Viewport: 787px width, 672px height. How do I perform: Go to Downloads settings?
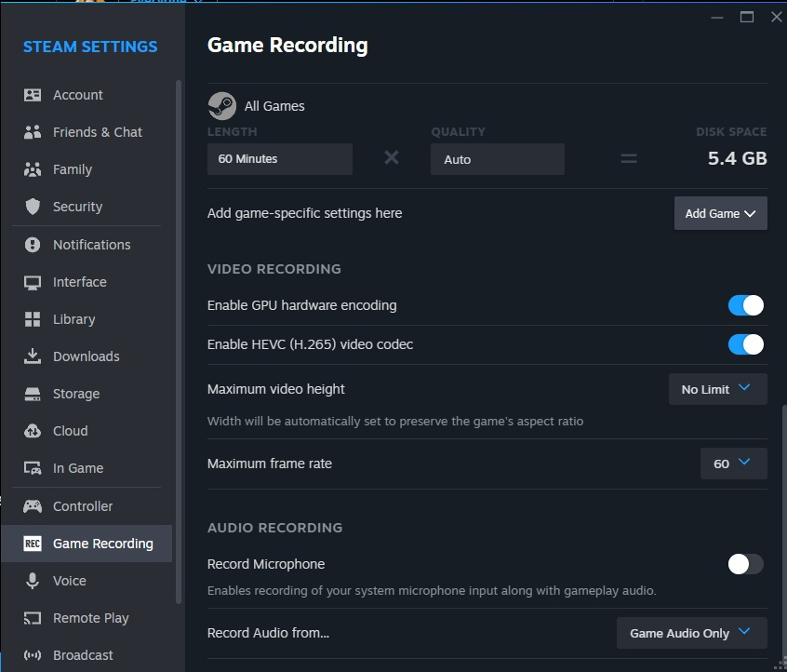[x=87, y=356]
